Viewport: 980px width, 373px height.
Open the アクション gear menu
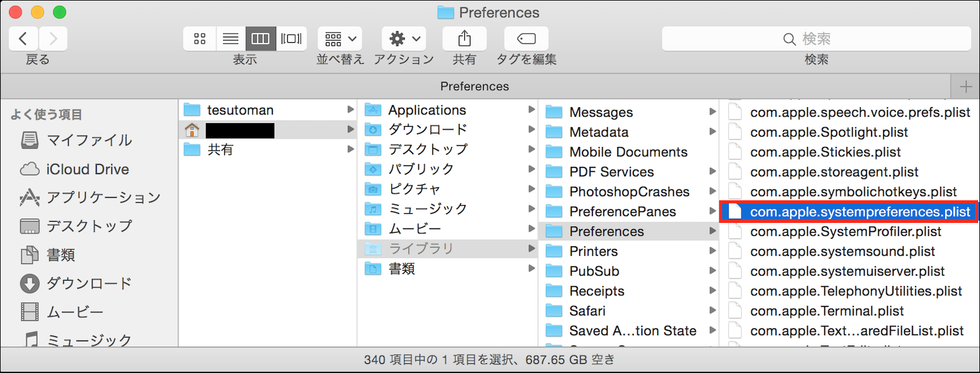pyautogui.click(x=404, y=39)
